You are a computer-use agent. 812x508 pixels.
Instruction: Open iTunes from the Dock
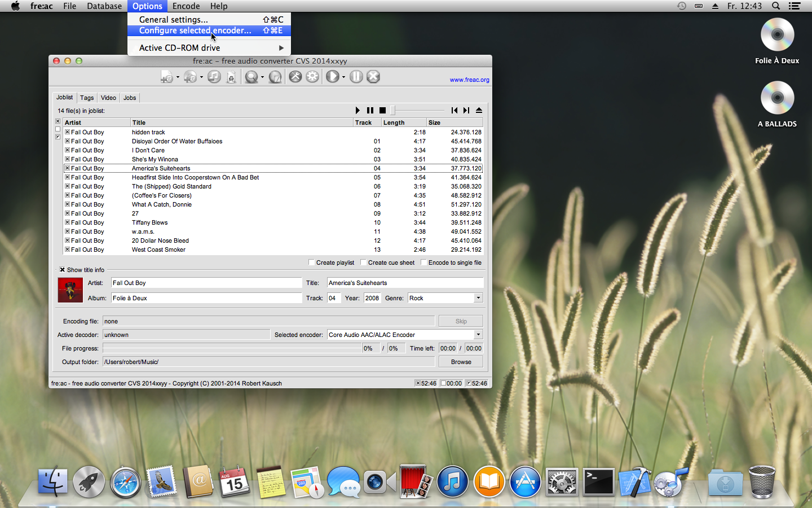coord(452,482)
